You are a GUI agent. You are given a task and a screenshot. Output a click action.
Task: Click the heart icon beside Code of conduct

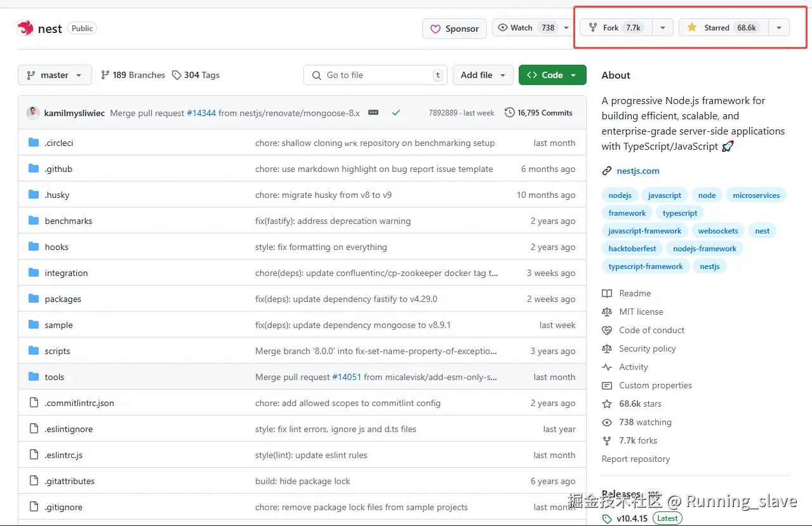pyautogui.click(x=607, y=330)
